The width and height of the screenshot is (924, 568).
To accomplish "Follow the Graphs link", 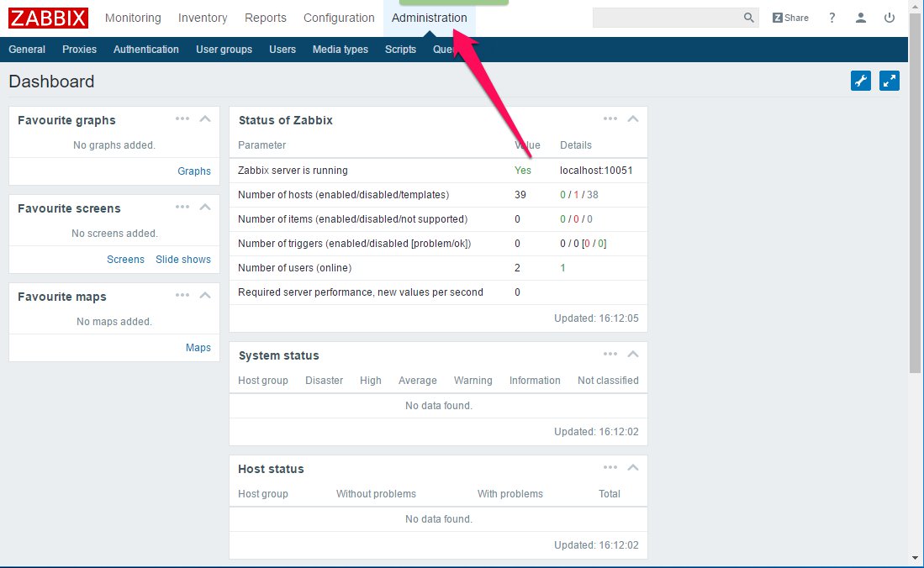I will point(194,171).
